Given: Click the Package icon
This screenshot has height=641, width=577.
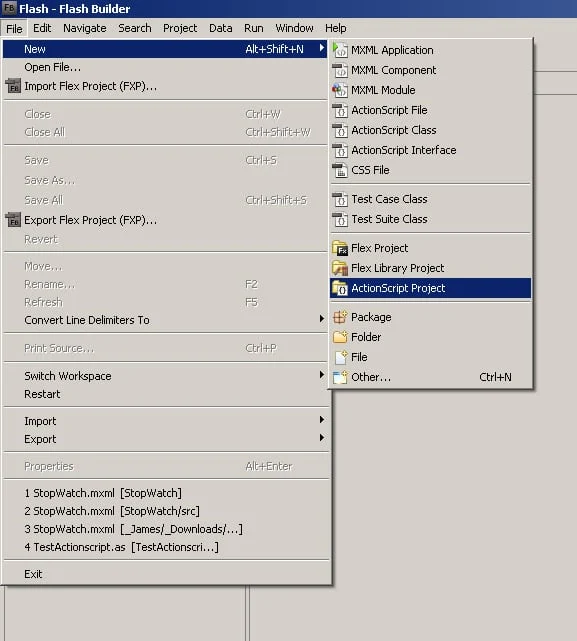Looking at the screenshot, I should pos(340,317).
